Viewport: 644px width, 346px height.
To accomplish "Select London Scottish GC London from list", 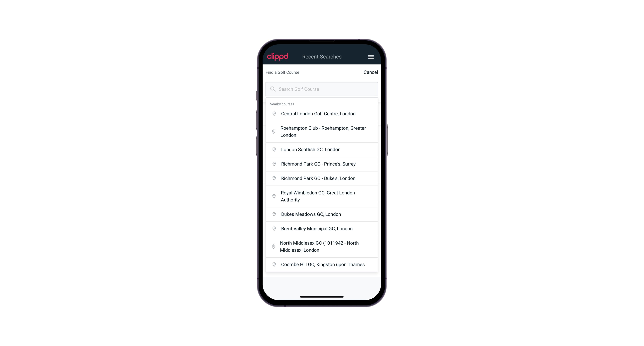I will 322,149.
